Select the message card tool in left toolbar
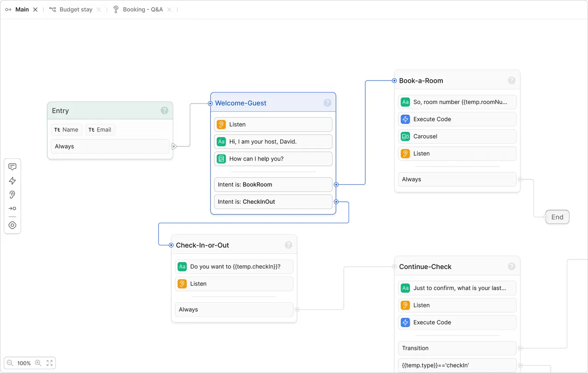 point(12,167)
